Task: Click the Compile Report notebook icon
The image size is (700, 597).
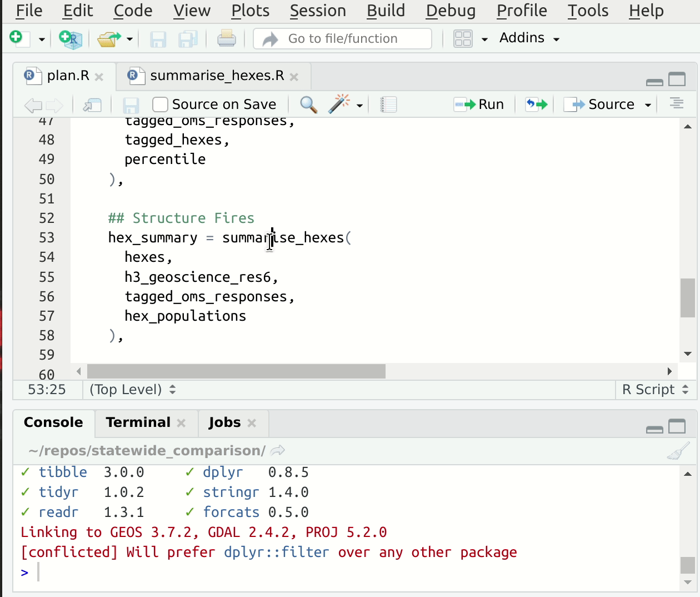Action: coord(387,104)
